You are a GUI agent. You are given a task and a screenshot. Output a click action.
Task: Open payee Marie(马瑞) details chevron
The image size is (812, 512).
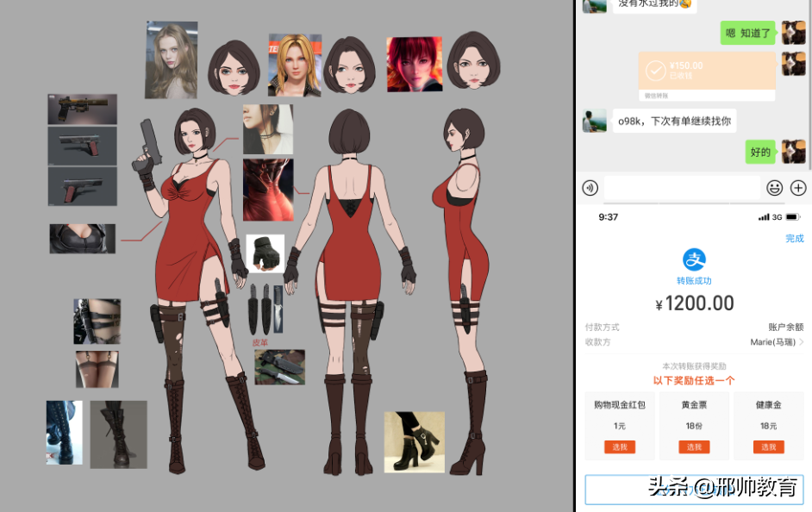pyautogui.click(x=802, y=341)
